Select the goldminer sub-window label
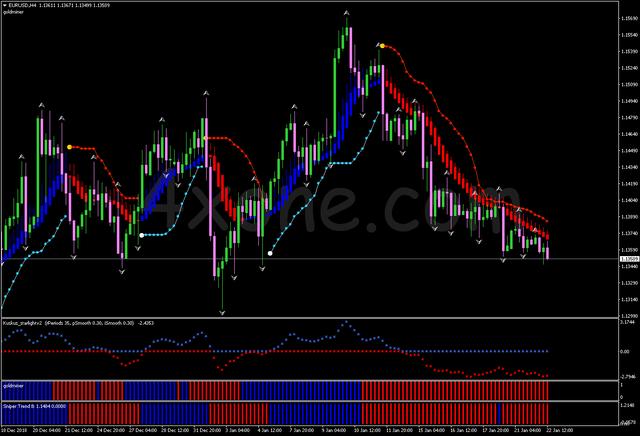The image size is (640, 436). pos(13,384)
